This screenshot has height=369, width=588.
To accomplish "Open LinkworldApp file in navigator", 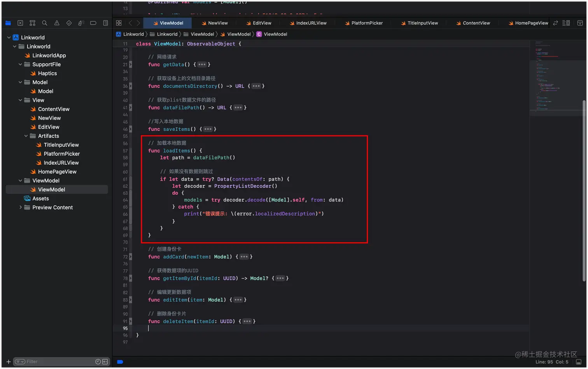I will (49, 55).
